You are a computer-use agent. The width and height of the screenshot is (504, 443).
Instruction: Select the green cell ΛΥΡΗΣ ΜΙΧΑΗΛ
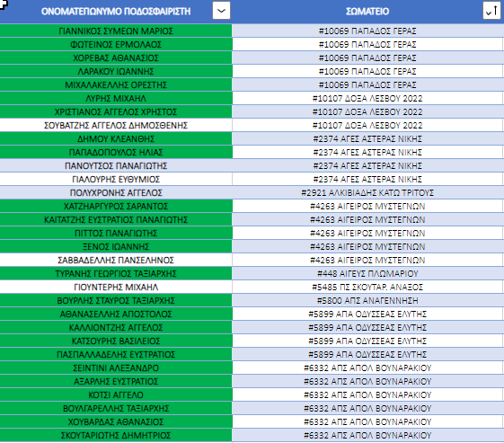[x=116, y=98]
